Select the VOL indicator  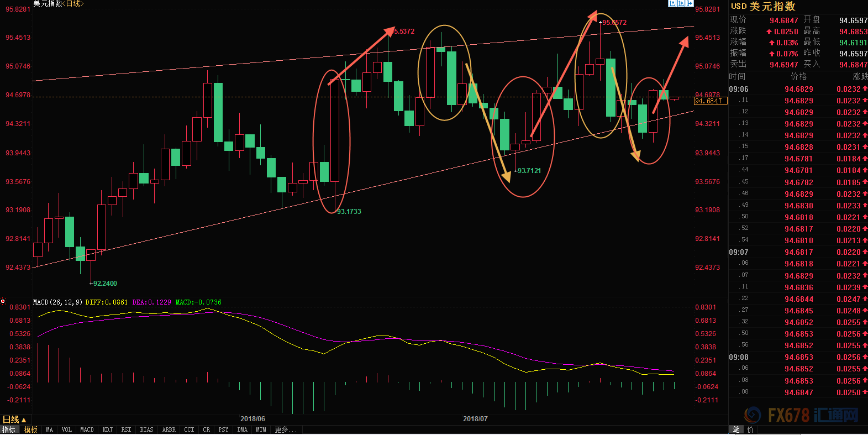tap(67, 429)
